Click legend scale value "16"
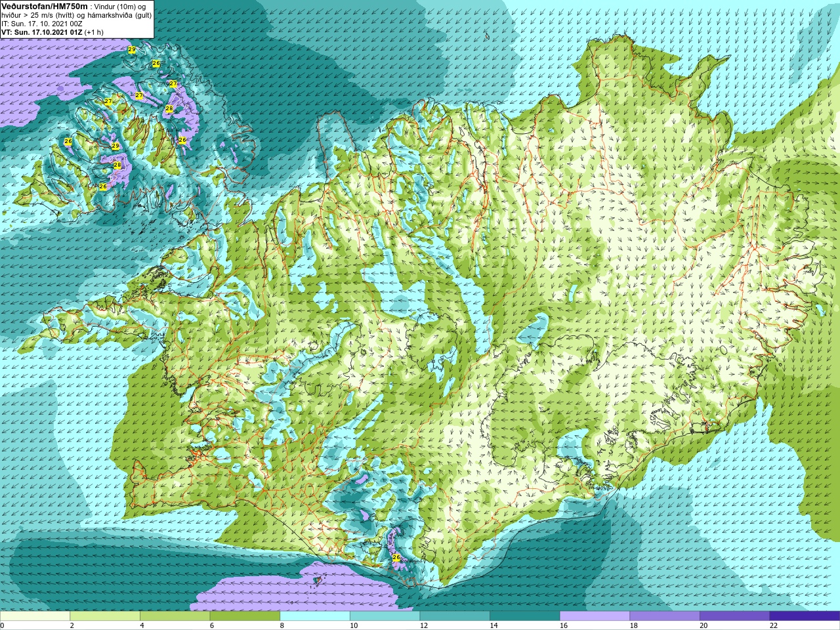The height and width of the screenshot is (630, 840). click(564, 625)
